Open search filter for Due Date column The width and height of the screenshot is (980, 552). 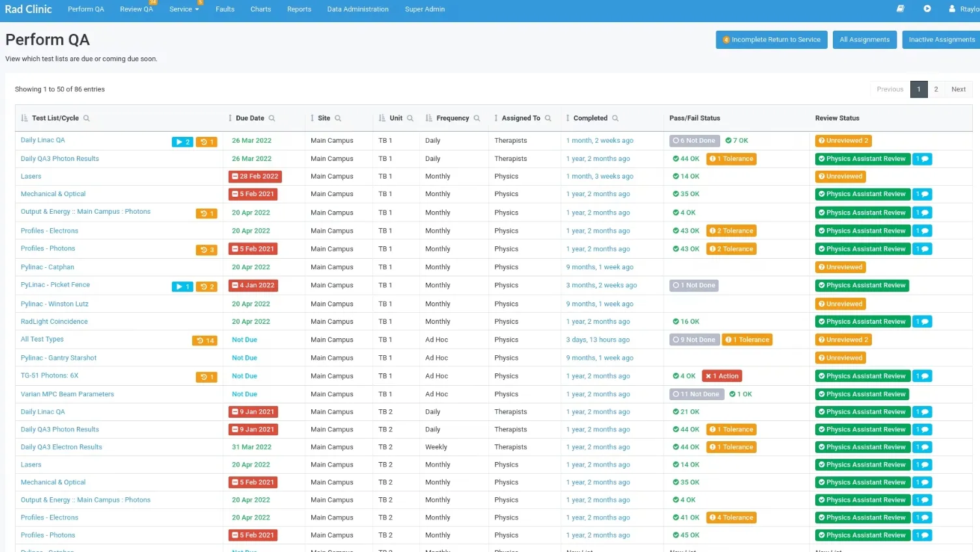coord(272,118)
